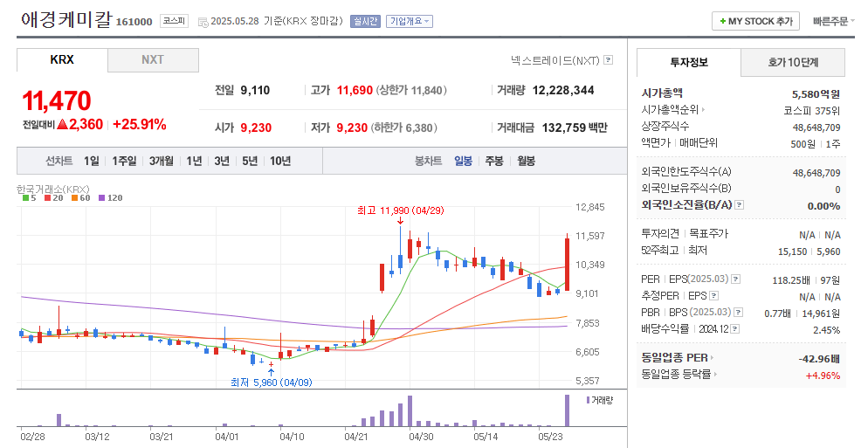This screenshot has height=448, width=868.
Task: Expand the 빠른주문 dropdown
Action: click(x=833, y=22)
